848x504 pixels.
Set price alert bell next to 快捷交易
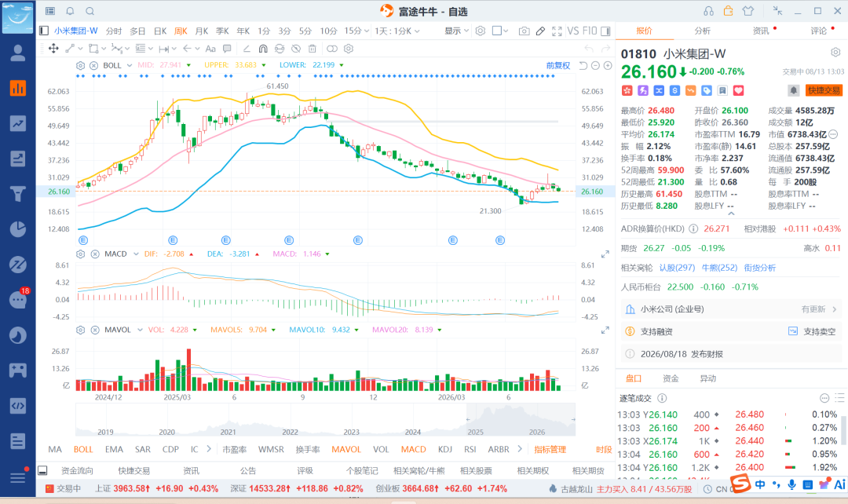coord(793,90)
